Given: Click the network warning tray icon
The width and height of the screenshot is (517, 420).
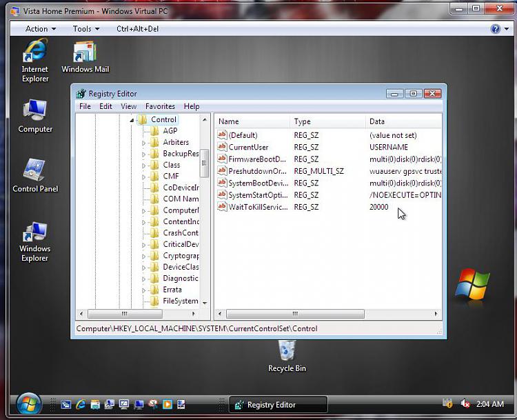Looking at the screenshot, I should coord(447,403).
